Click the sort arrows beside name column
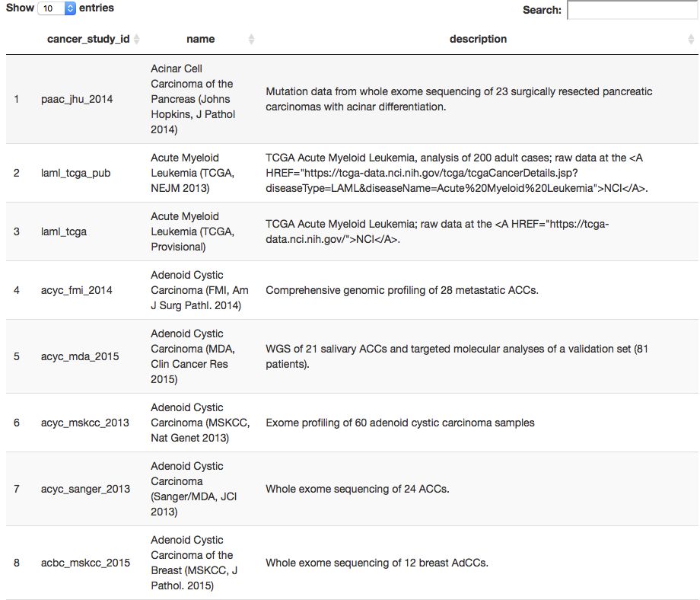700x600 pixels. tap(252, 39)
